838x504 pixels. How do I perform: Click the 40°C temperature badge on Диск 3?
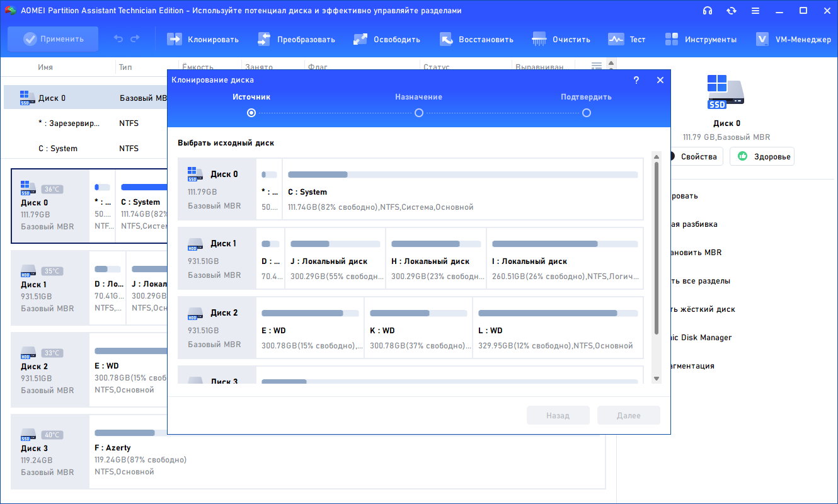click(x=52, y=435)
